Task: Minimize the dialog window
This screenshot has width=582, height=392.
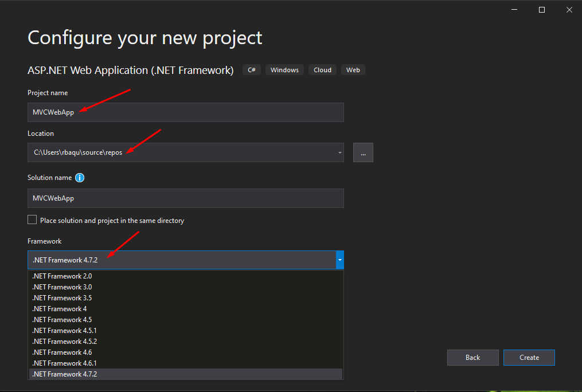Action: (514, 10)
